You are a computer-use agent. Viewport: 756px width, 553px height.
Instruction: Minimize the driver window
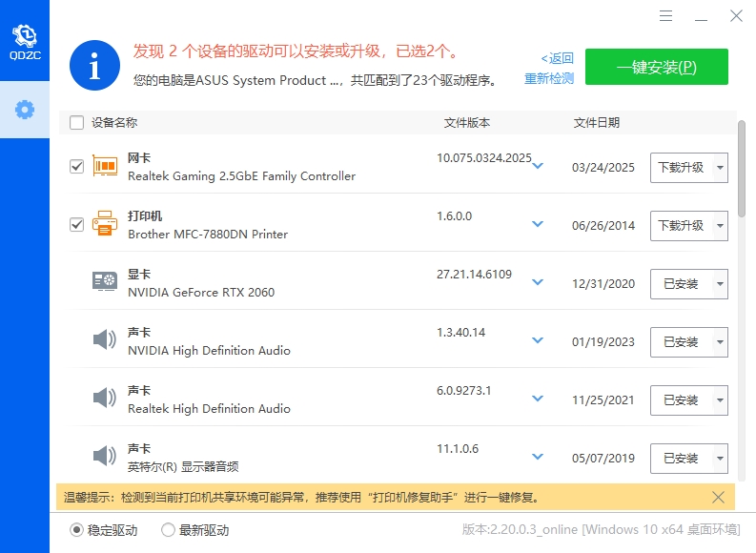pos(701,16)
